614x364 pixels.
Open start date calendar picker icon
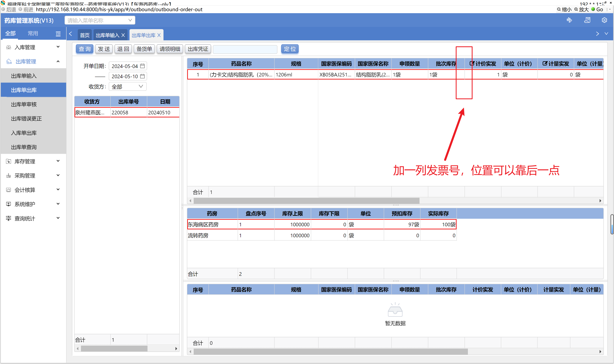[143, 66]
